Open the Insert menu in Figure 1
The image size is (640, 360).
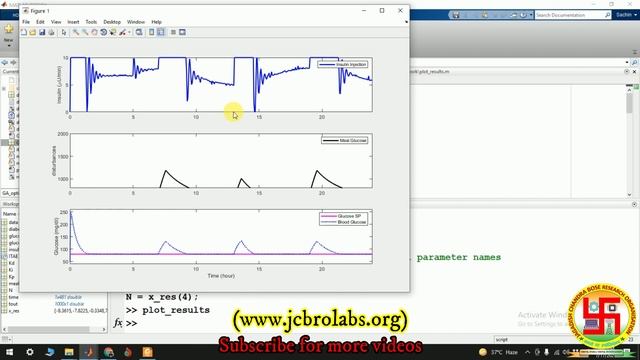(73, 22)
